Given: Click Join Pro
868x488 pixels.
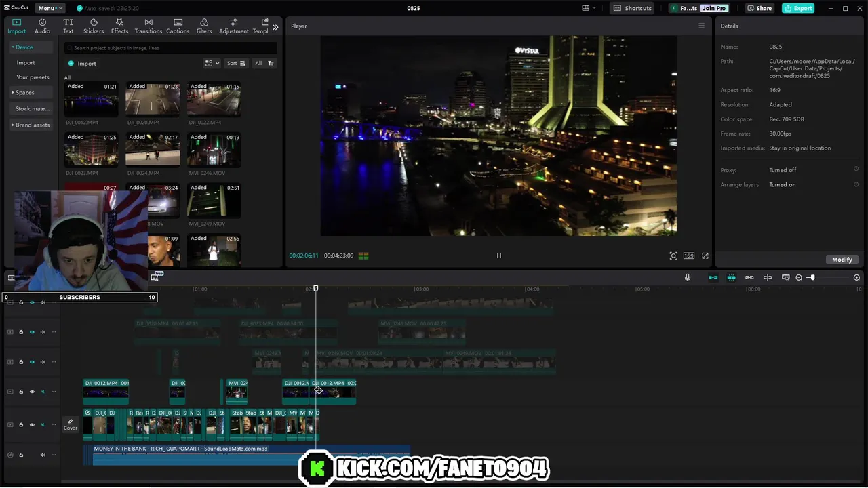Looking at the screenshot, I should point(713,8).
